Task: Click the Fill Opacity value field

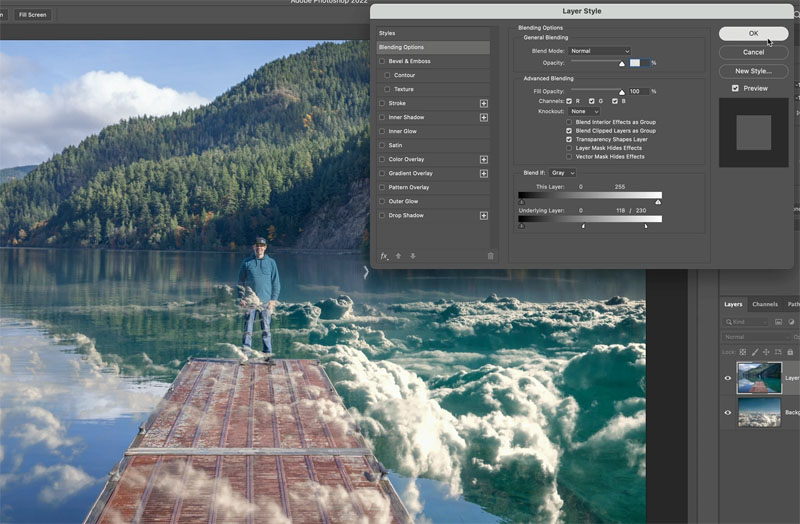Action: click(639, 91)
